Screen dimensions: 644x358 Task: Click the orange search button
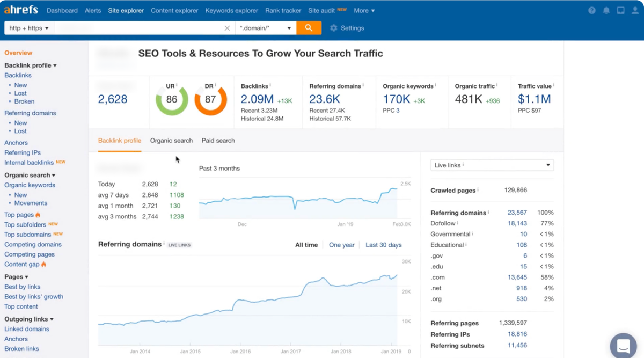pos(309,28)
